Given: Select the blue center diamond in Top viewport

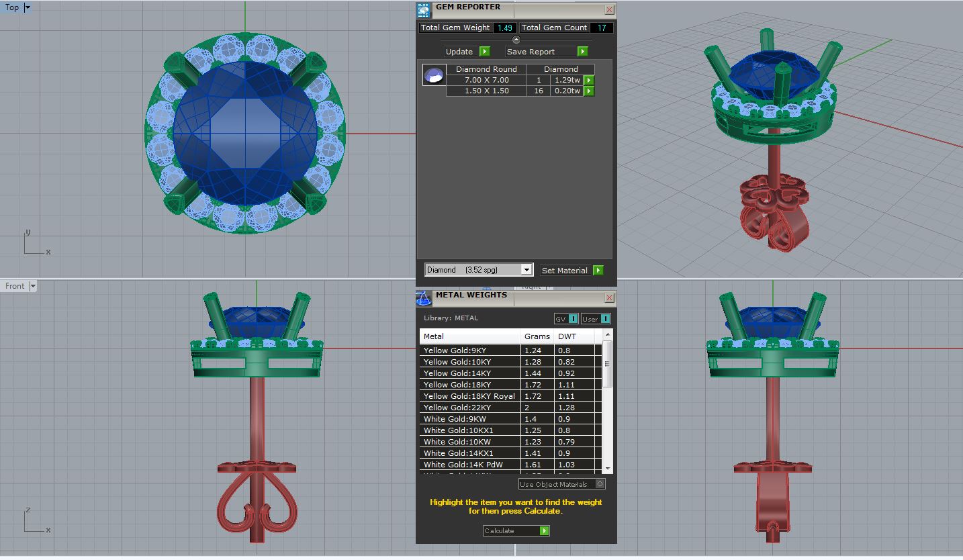Looking at the screenshot, I should [x=245, y=133].
